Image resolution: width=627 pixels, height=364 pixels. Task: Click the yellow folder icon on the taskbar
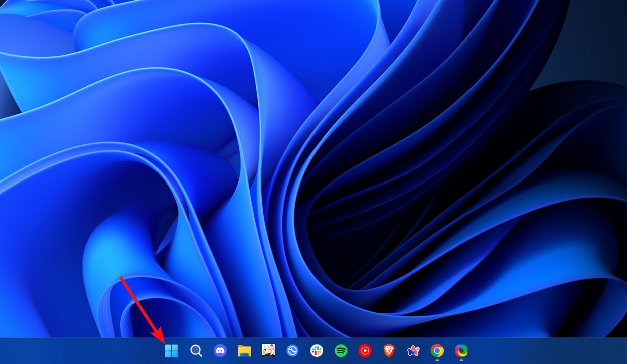coord(244,351)
